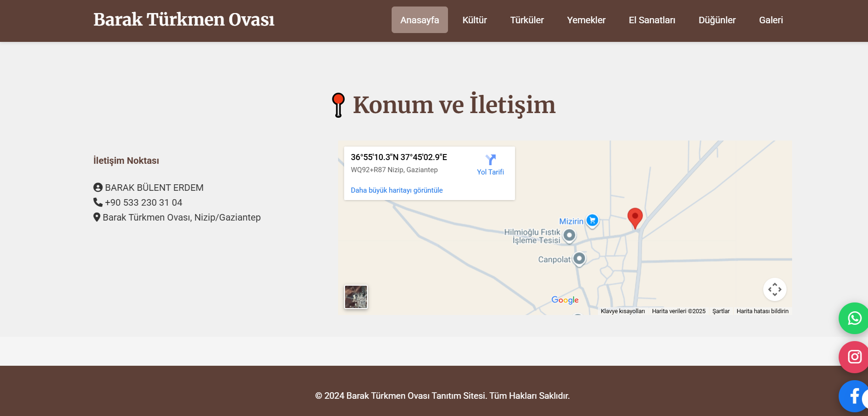The image size is (868, 416).
Task: Click the 2024 copyright footer text
Action: click(x=442, y=396)
